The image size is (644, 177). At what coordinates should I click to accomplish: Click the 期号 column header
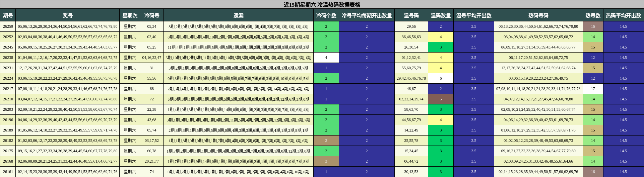point(8,15)
